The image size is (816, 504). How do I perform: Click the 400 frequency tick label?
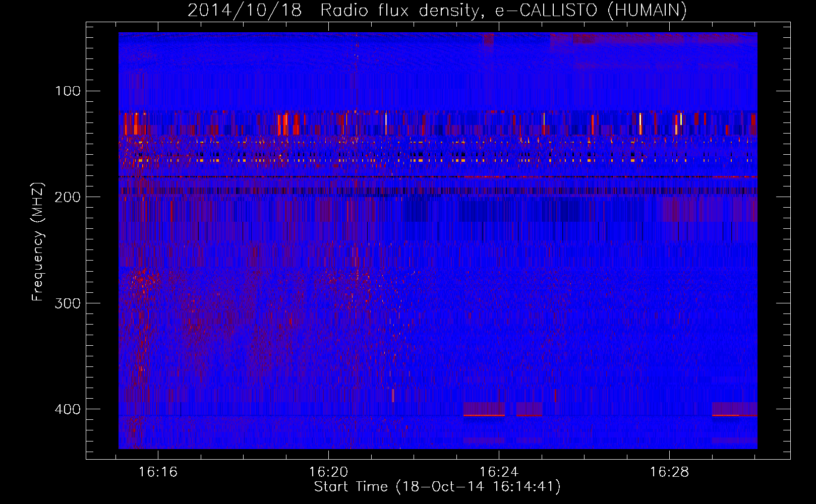click(68, 409)
